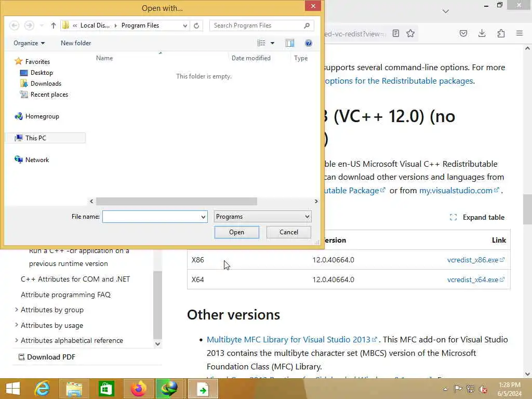Download vcredist_x86.exe link
Screen dimensions: 532x399
(476, 260)
